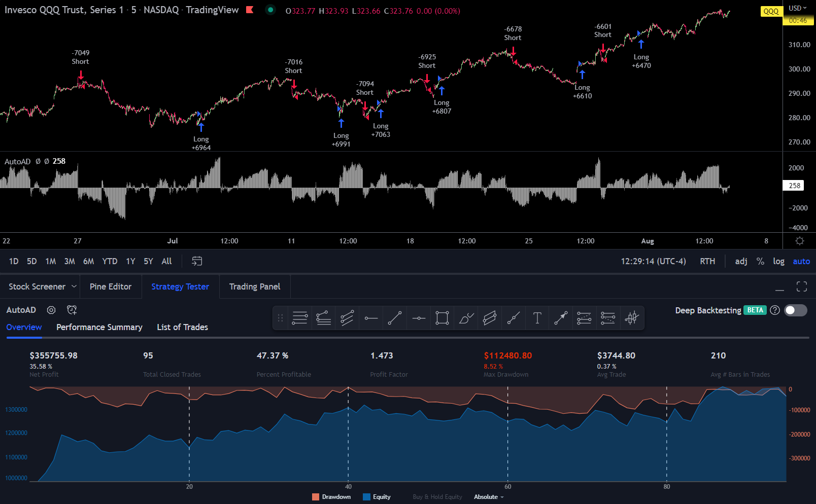Viewport: 816px width, 504px height.
Task: Select the regression trend channel tool
Action: click(490, 318)
